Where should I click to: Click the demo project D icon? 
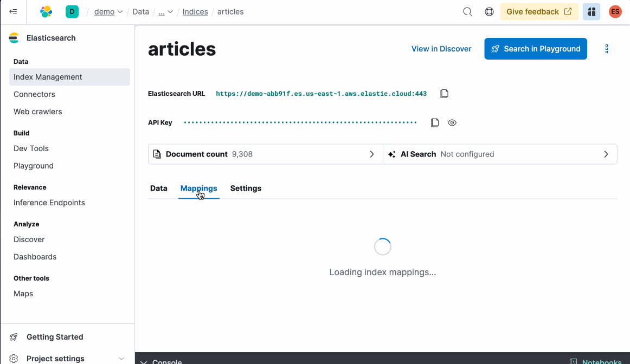pos(72,11)
